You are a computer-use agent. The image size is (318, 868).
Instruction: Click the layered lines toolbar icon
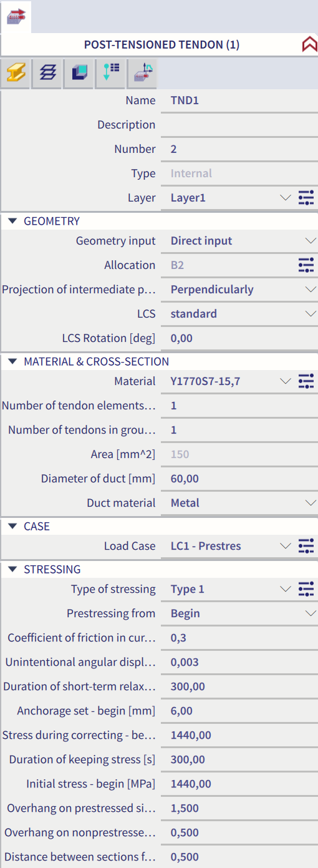click(47, 74)
